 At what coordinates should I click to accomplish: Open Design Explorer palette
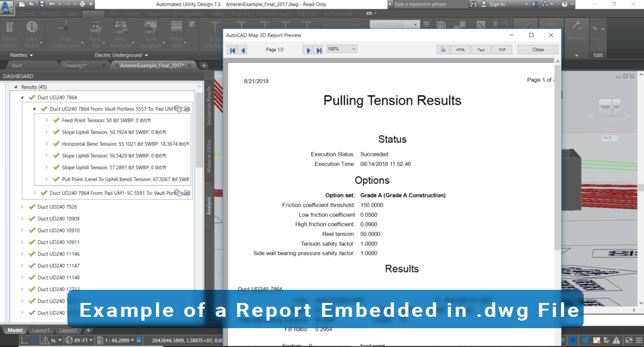10,35
